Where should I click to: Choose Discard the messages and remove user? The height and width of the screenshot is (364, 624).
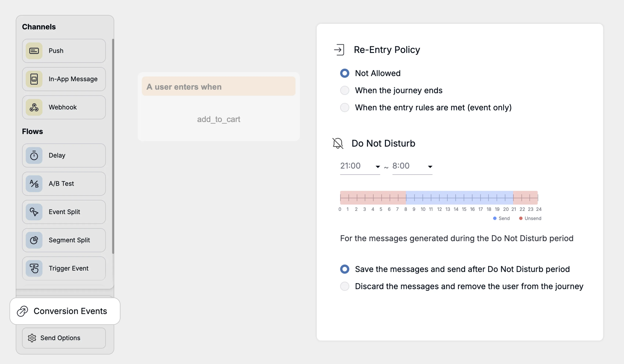click(344, 286)
